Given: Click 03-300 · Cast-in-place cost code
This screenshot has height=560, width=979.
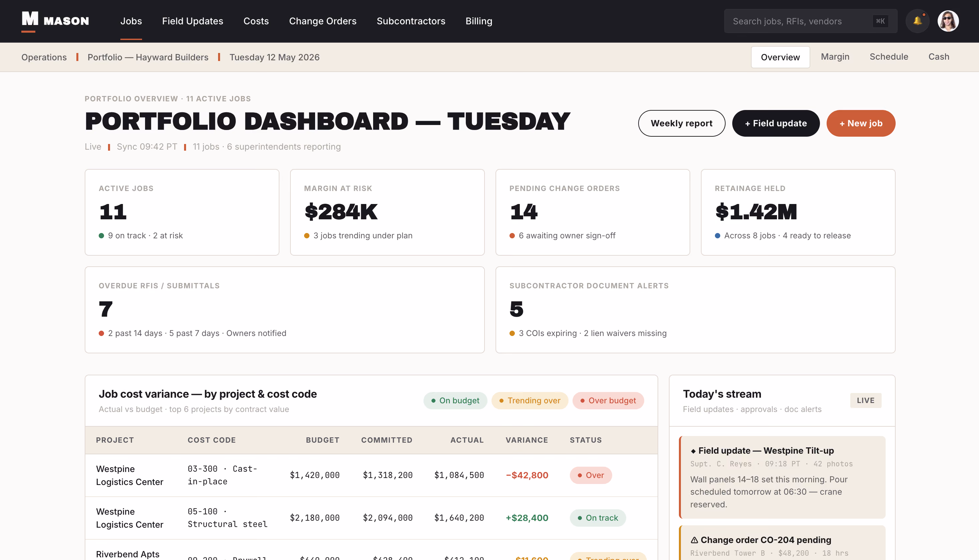Looking at the screenshot, I should pos(222,475).
